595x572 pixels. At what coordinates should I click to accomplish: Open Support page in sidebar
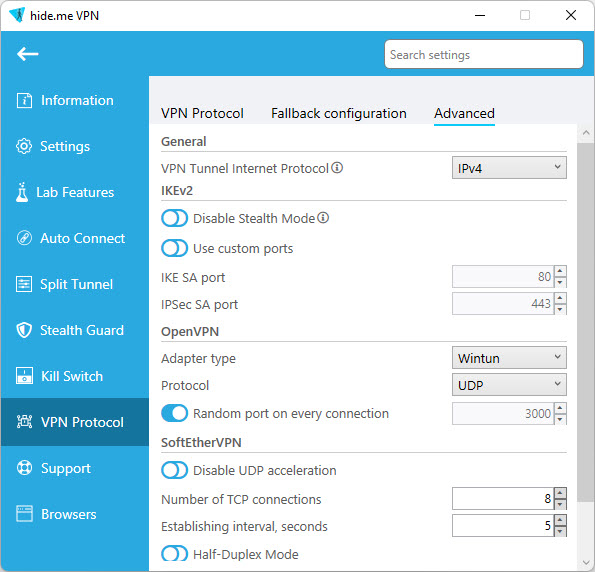[75, 468]
